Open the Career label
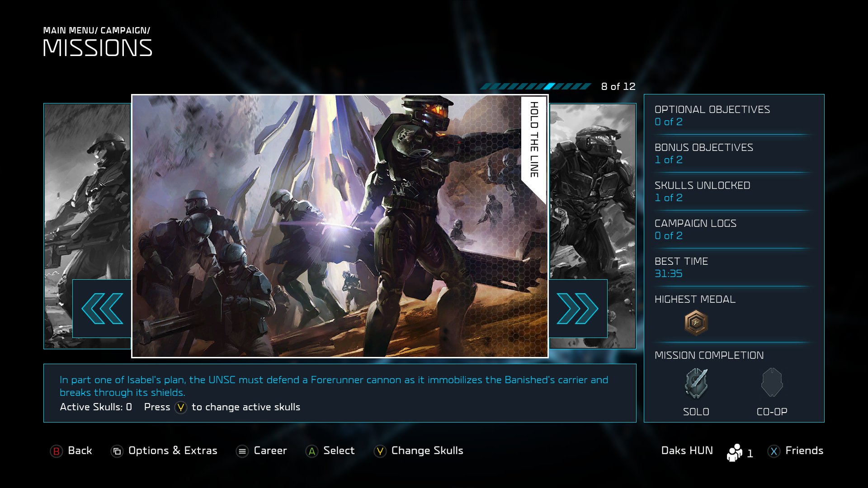 pyautogui.click(x=270, y=450)
